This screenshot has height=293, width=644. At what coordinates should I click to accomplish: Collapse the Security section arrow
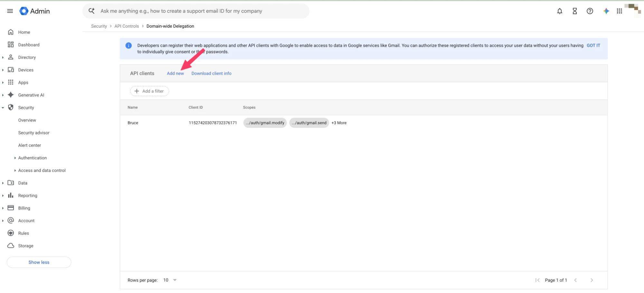tap(3, 108)
